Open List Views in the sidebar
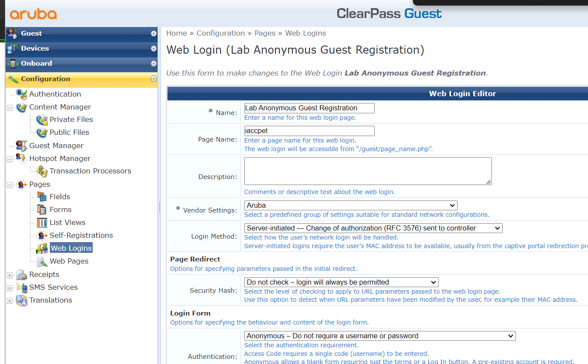Screen dimensions: 588x364 pyautogui.click(x=67, y=222)
